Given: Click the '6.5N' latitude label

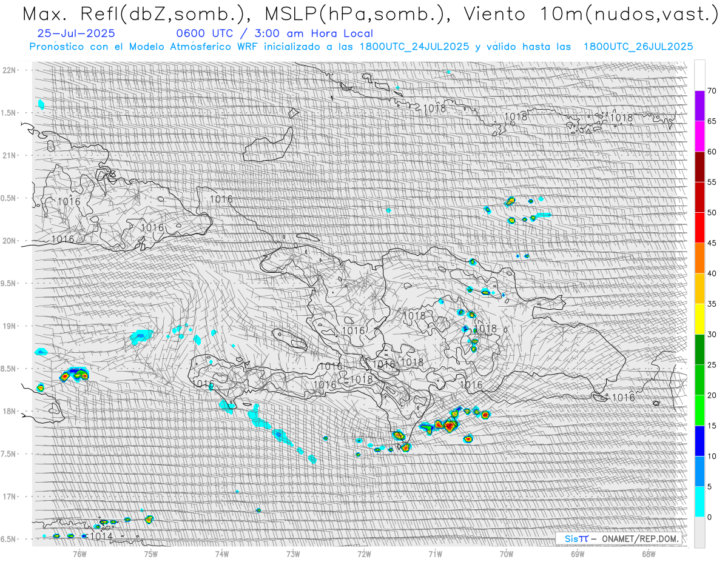Looking at the screenshot, I should tap(9, 539).
